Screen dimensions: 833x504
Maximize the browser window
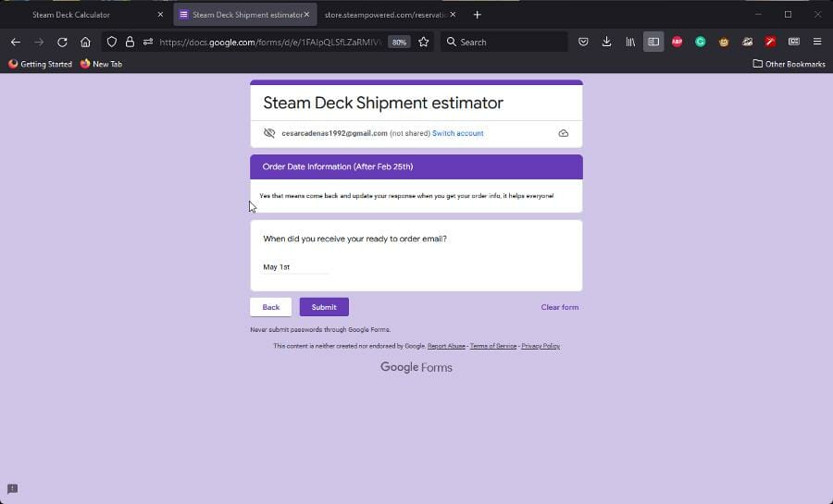(x=788, y=15)
